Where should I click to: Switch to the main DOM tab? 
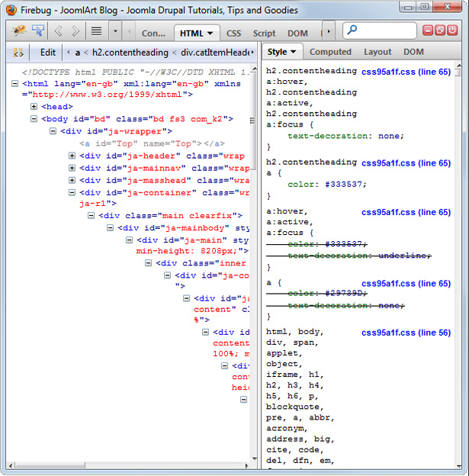297,34
